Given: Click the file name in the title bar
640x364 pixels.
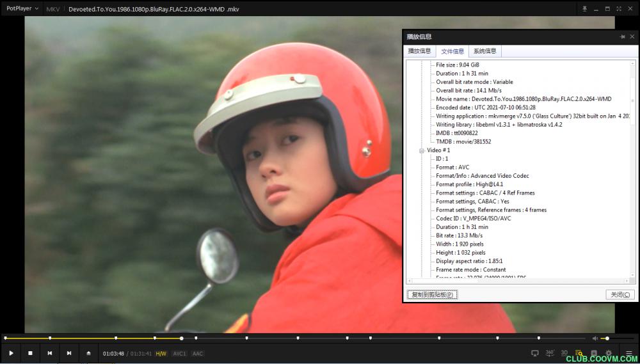Looking at the screenshot, I should (x=154, y=9).
